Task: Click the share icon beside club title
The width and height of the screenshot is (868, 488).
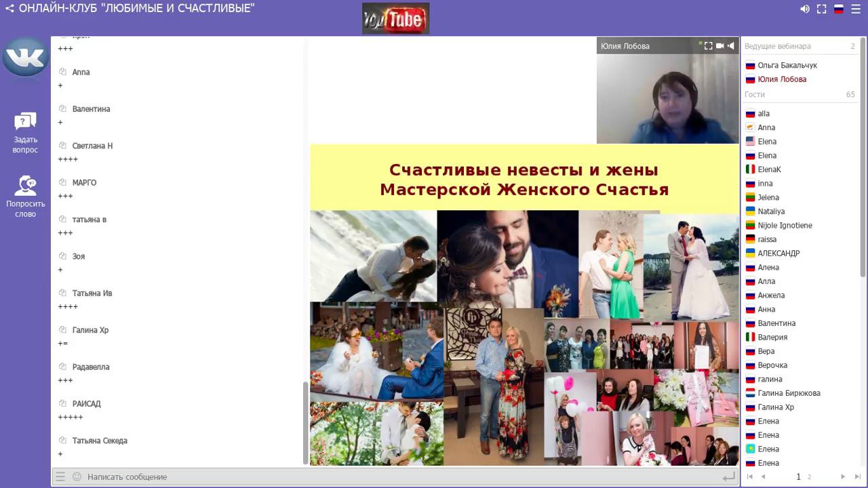Action: pyautogui.click(x=9, y=9)
